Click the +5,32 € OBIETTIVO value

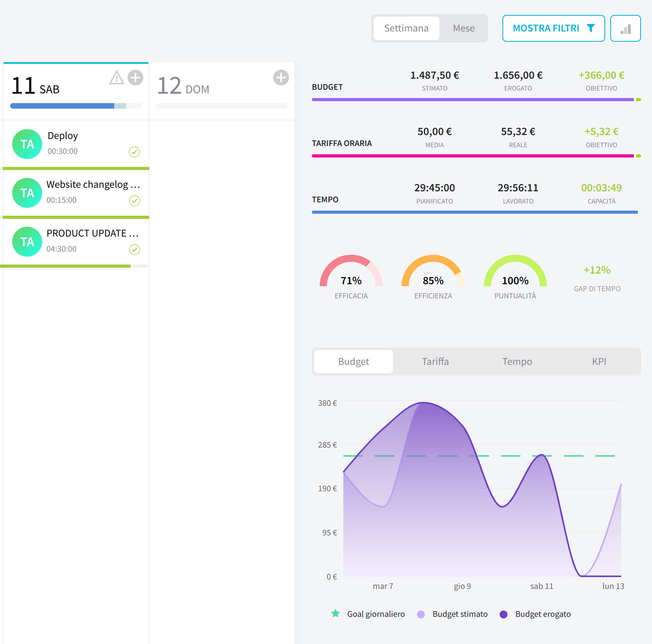tap(601, 131)
